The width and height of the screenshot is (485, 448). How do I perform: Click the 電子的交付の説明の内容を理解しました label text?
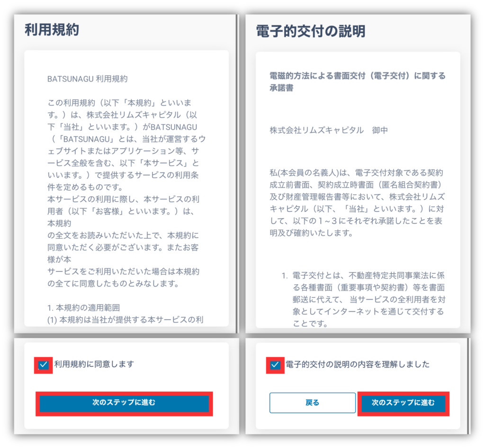(x=357, y=365)
